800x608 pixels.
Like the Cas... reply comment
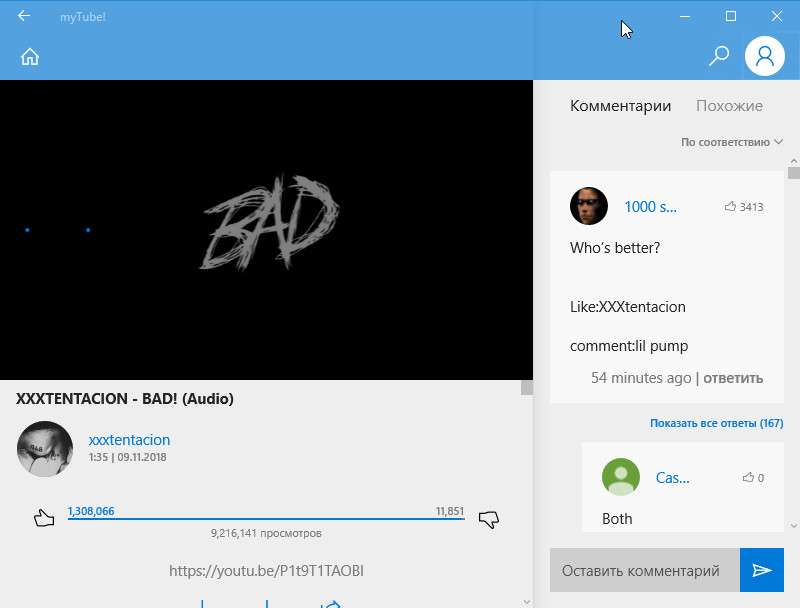click(x=748, y=477)
